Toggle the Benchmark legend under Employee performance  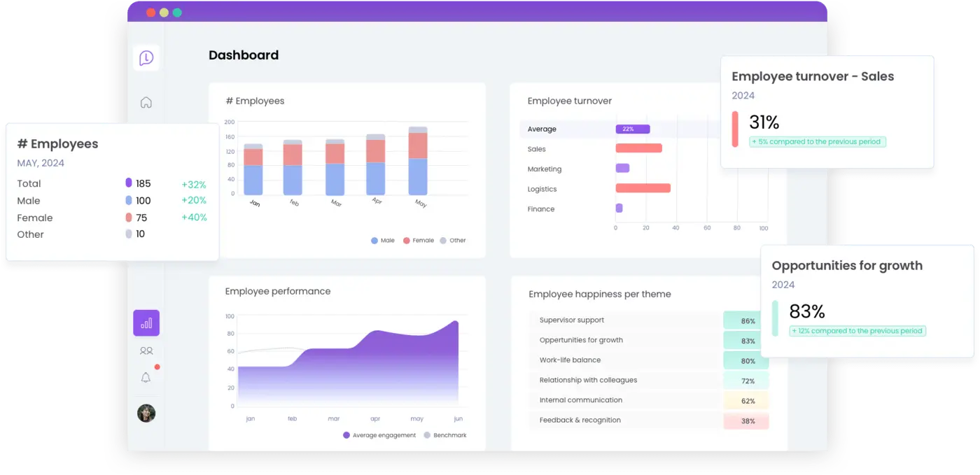pos(445,434)
